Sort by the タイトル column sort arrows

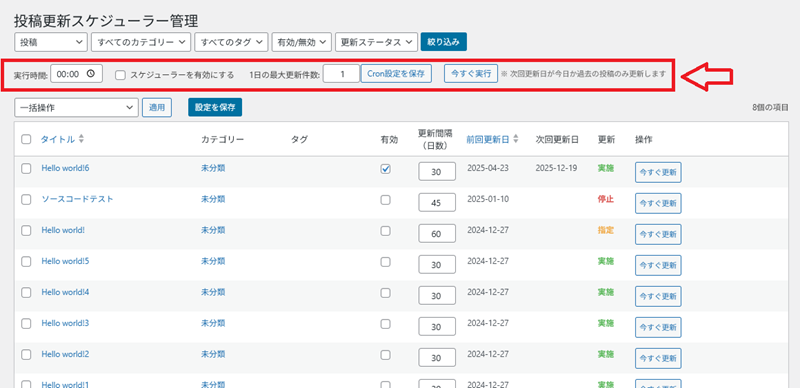click(81, 139)
